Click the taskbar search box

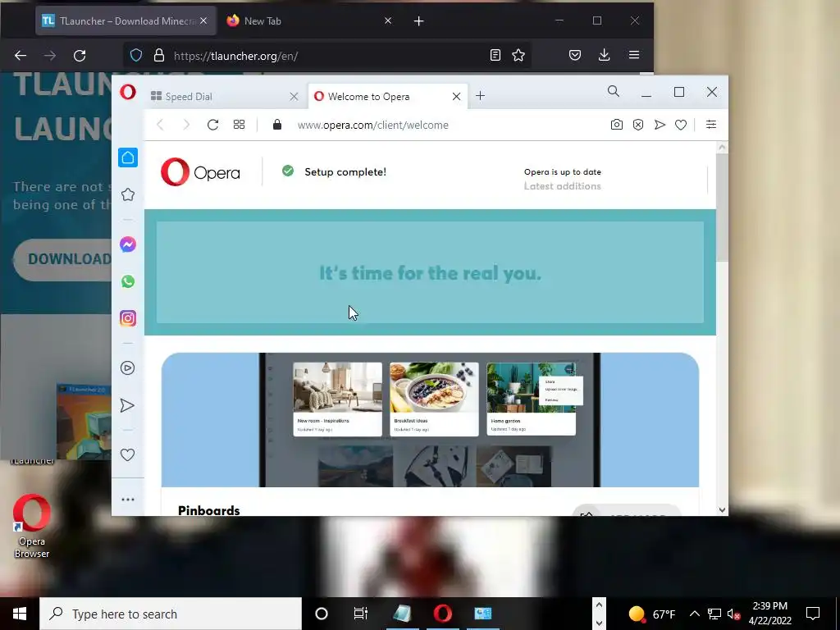coord(171,614)
